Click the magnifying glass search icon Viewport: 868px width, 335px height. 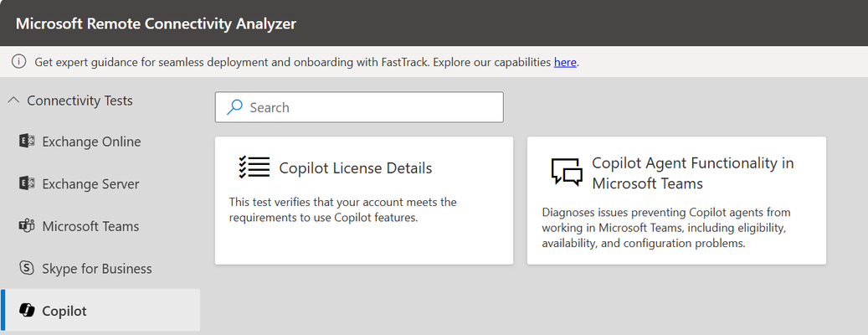(234, 107)
